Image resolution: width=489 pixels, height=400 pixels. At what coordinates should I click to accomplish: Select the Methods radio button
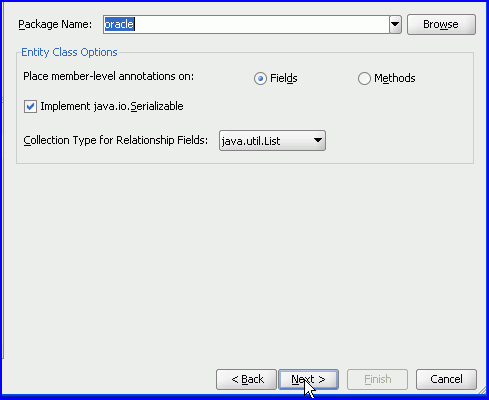364,79
